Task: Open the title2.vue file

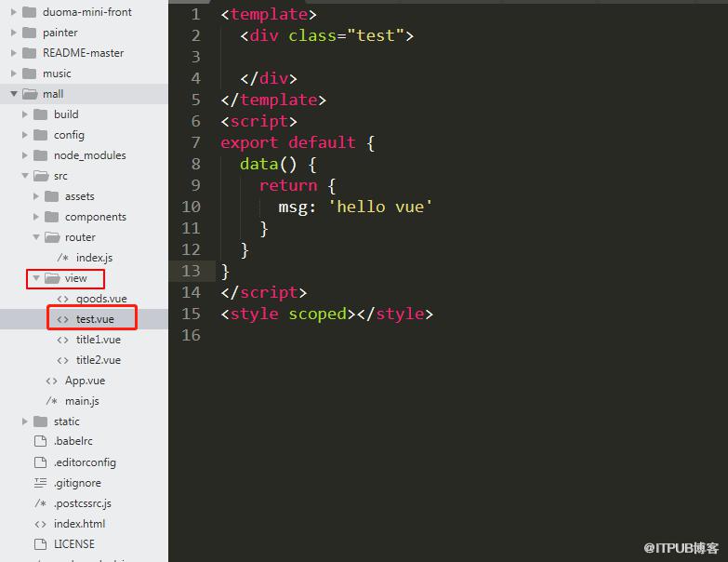Action: tap(99, 360)
